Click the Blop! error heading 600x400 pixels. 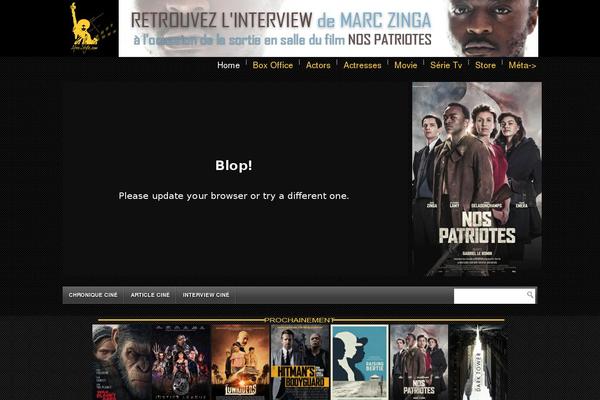pos(234,166)
